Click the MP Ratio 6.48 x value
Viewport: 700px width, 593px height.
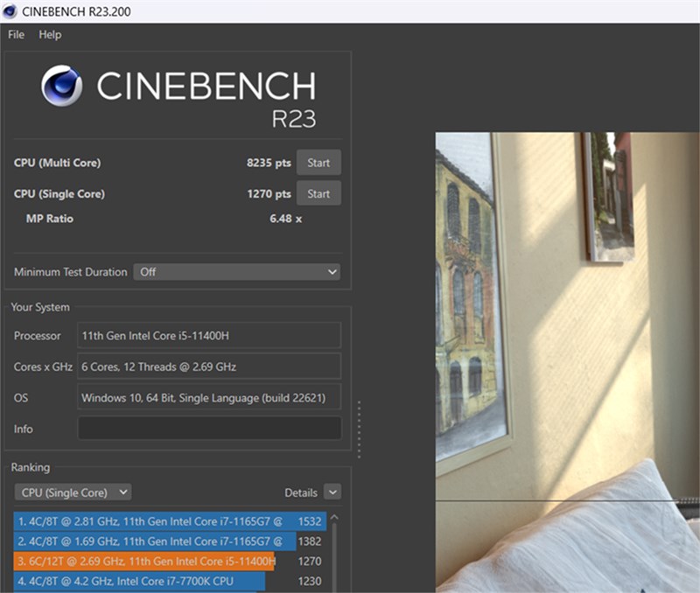tap(286, 219)
